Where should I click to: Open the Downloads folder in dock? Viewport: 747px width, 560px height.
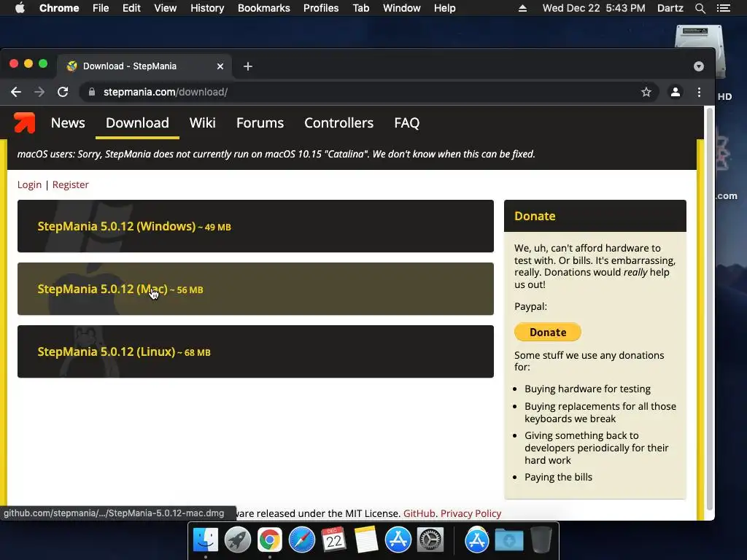[508, 540]
